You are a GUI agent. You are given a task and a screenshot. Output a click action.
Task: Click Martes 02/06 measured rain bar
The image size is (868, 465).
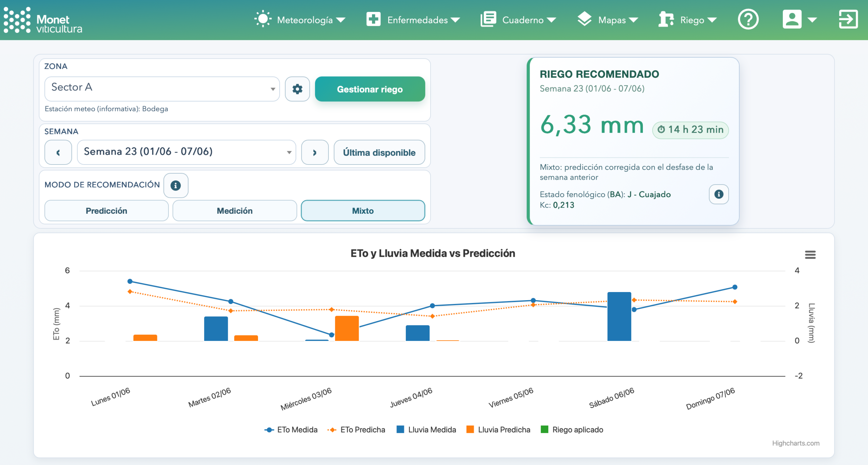coord(216,329)
